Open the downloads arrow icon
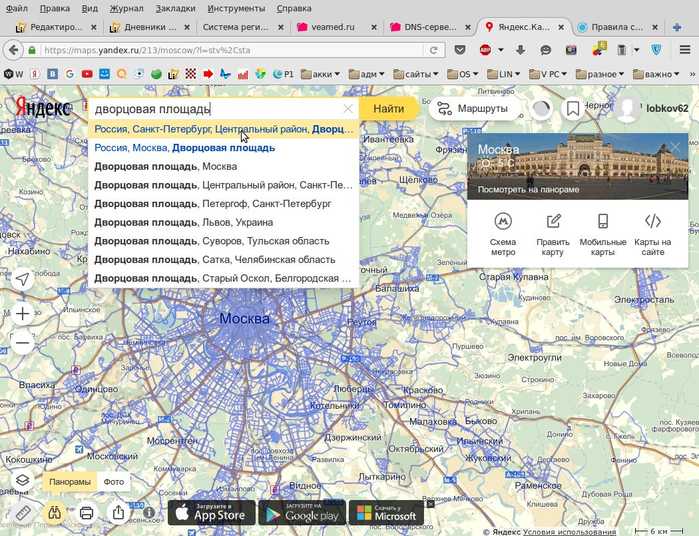699x536 pixels. tap(520, 50)
